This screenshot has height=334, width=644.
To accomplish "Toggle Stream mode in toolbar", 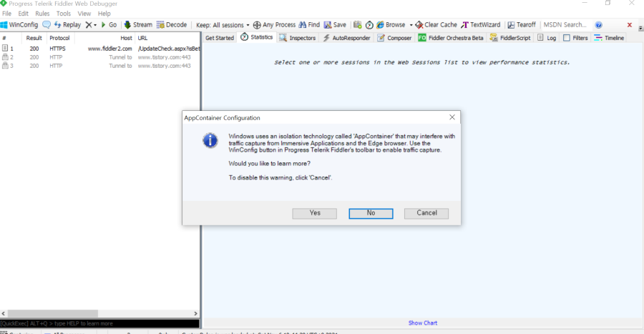I will [138, 24].
